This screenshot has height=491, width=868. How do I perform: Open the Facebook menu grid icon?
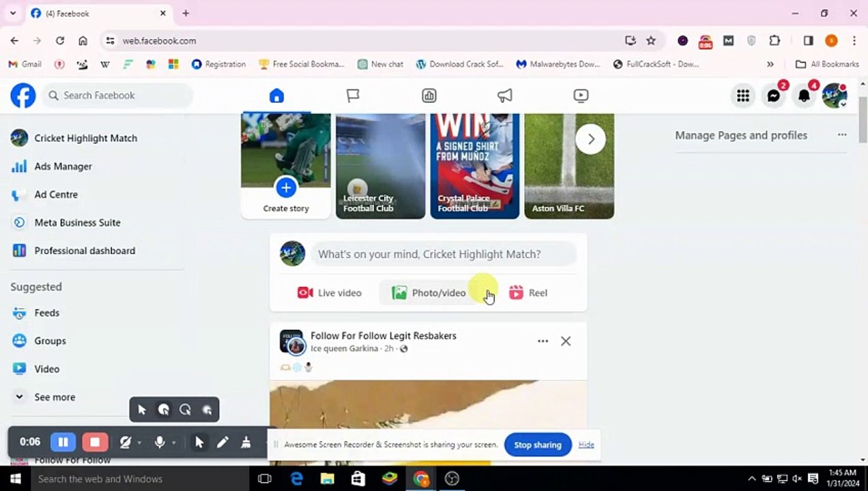point(742,96)
